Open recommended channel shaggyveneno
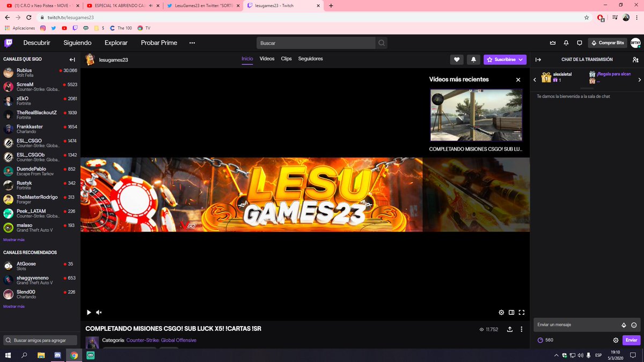Screen dimensions: 644x362 click(40, 280)
